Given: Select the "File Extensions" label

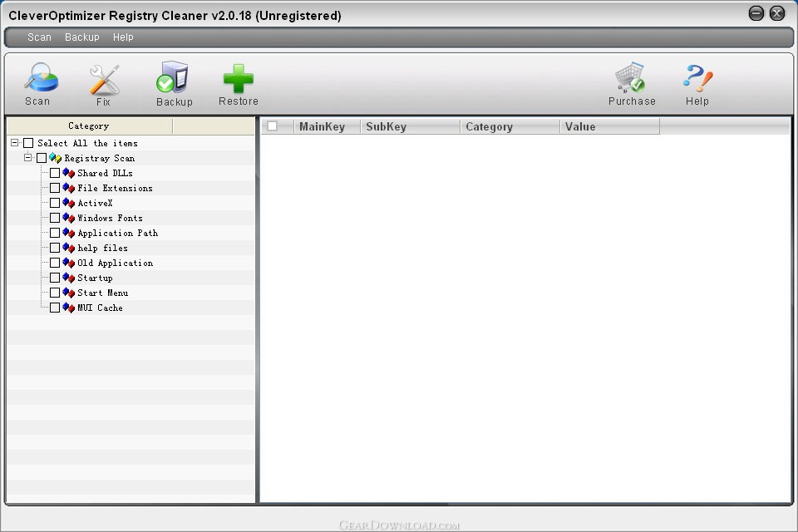Looking at the screenshot, I should click(x=115, y=189).
